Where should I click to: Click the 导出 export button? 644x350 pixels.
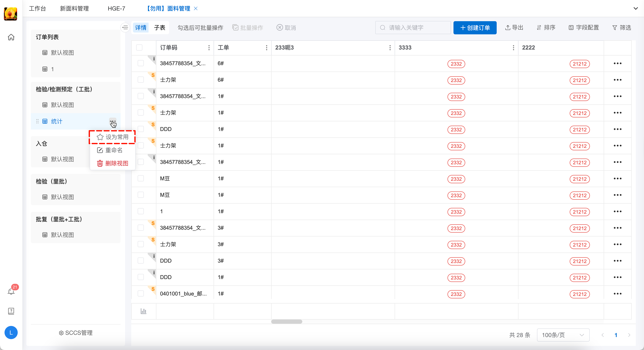tap(514, 28)
